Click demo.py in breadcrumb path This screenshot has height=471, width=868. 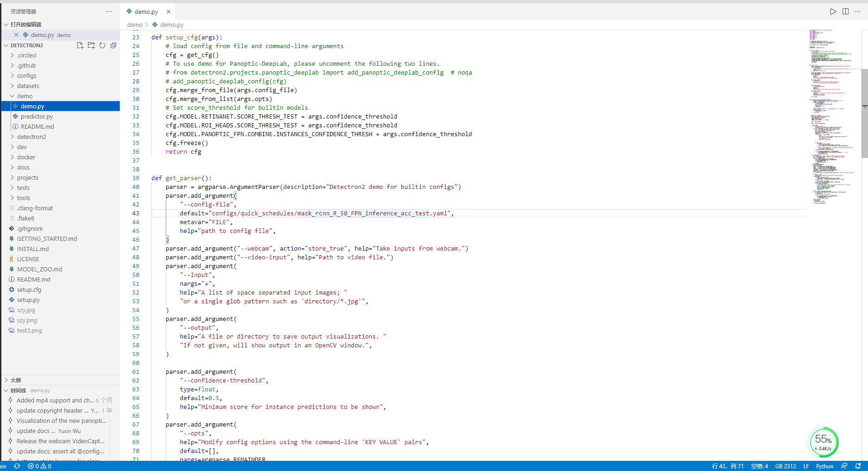172,25
